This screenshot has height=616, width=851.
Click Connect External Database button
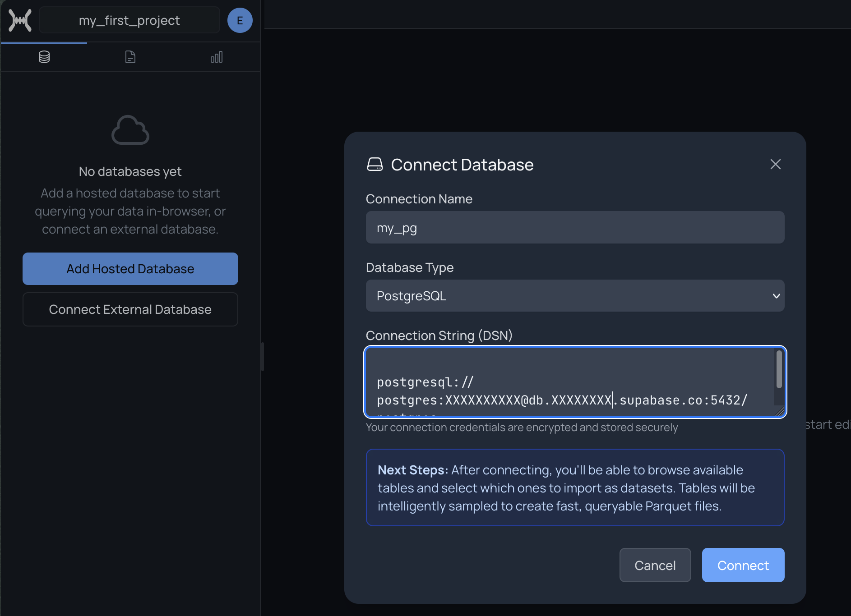130,309
